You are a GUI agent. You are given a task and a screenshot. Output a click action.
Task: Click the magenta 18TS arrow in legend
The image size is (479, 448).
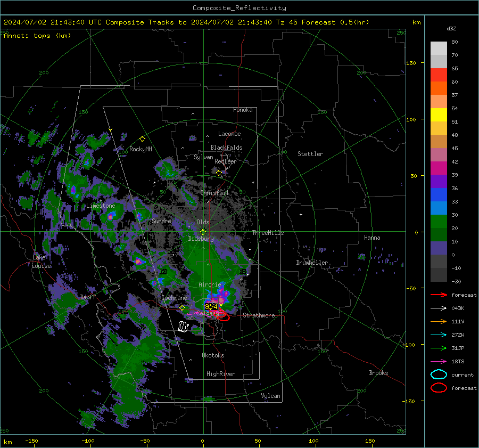click(x=439, y=362)
